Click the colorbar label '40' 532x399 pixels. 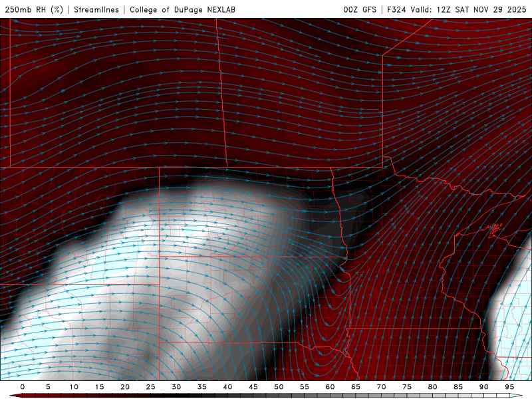[x=227, y=387]
